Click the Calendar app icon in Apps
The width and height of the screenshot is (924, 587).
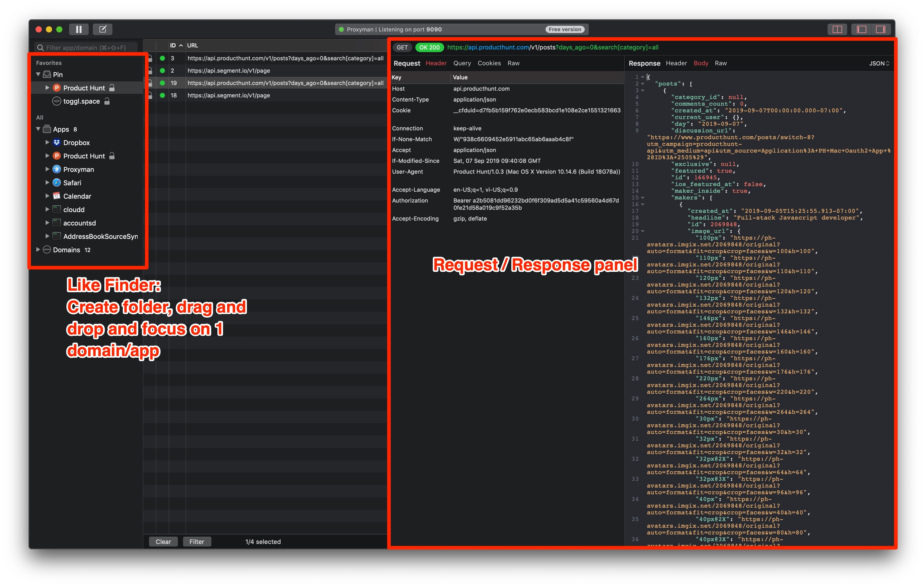57,196
